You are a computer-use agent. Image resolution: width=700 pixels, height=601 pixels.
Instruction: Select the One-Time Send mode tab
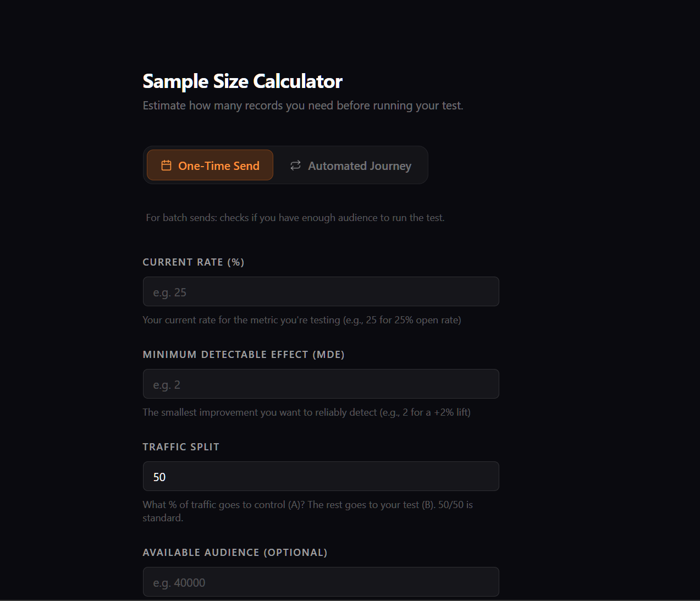[210, 166]
